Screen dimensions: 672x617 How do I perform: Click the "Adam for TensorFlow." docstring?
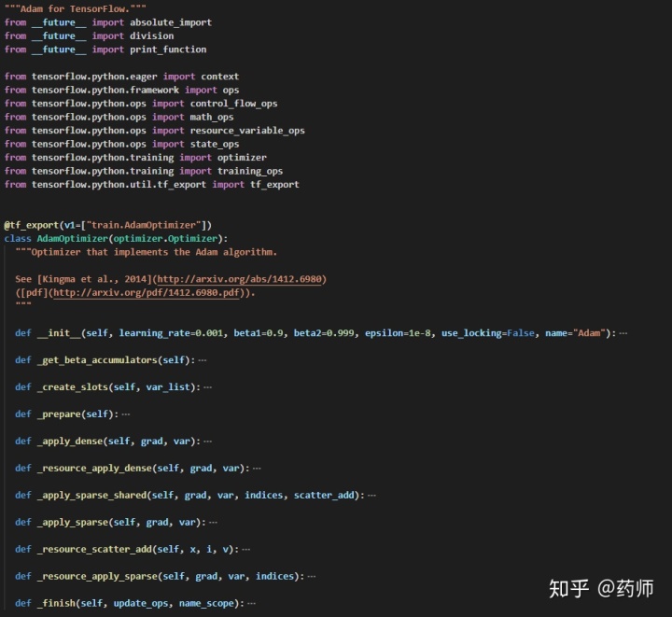pos(76,8)
